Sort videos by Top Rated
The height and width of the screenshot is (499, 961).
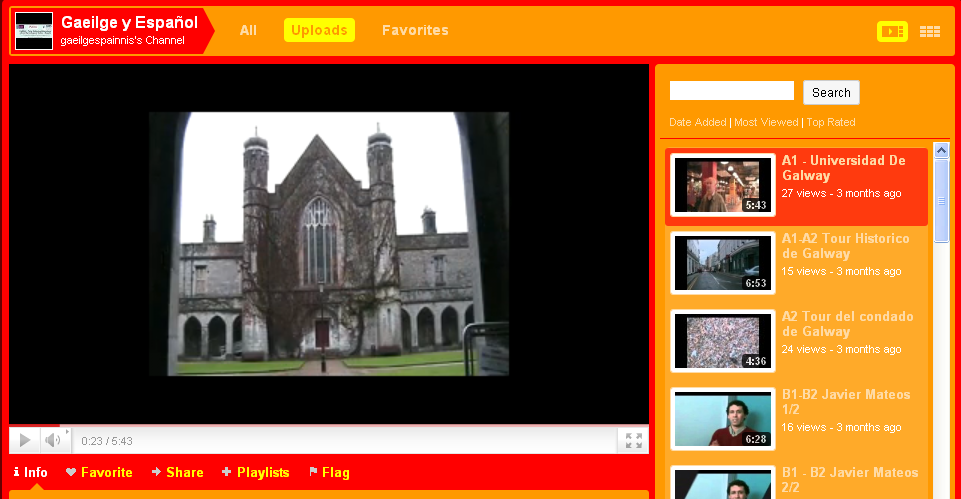click(x=830, y=122)
